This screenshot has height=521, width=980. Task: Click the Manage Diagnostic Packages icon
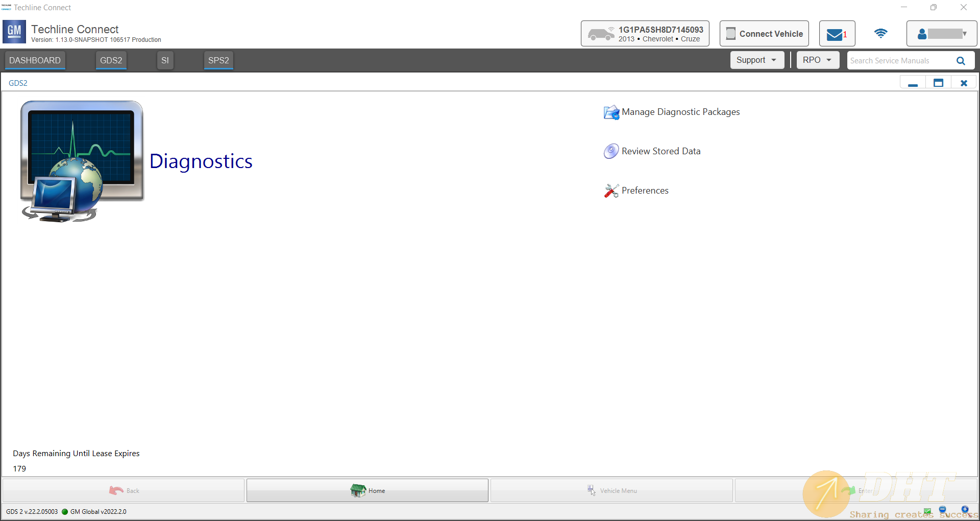tap(611, 112)
